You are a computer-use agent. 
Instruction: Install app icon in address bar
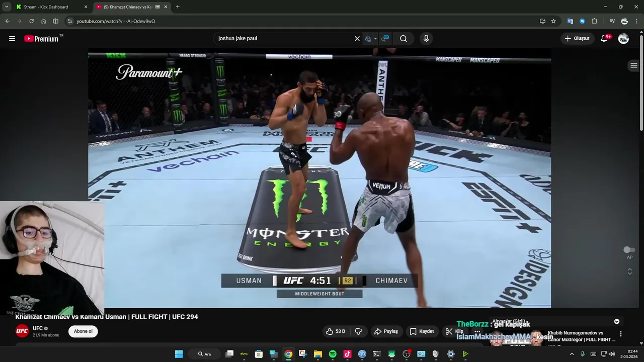click(542, 21)
